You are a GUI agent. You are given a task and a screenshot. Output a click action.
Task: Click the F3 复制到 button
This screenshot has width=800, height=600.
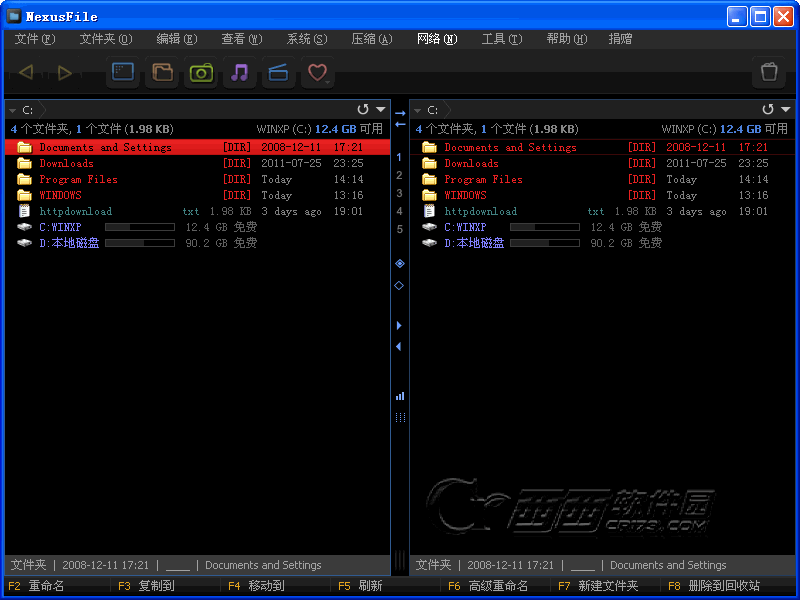pyautogui.click(x=146, y=586)
